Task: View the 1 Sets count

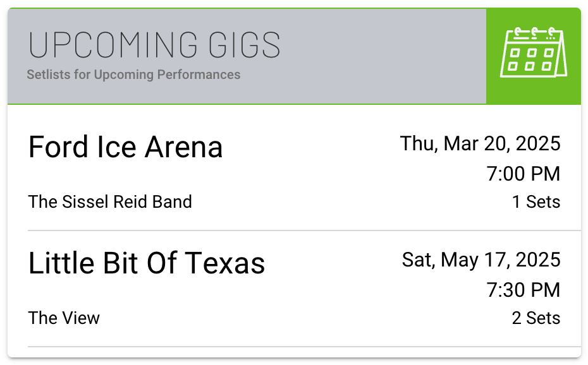Action: point(536,202)
